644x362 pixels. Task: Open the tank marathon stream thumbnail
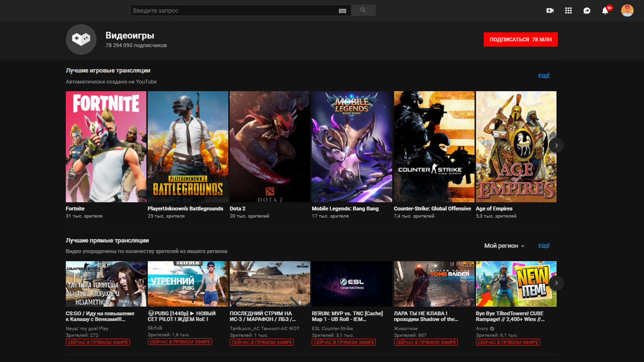point(270,284)
